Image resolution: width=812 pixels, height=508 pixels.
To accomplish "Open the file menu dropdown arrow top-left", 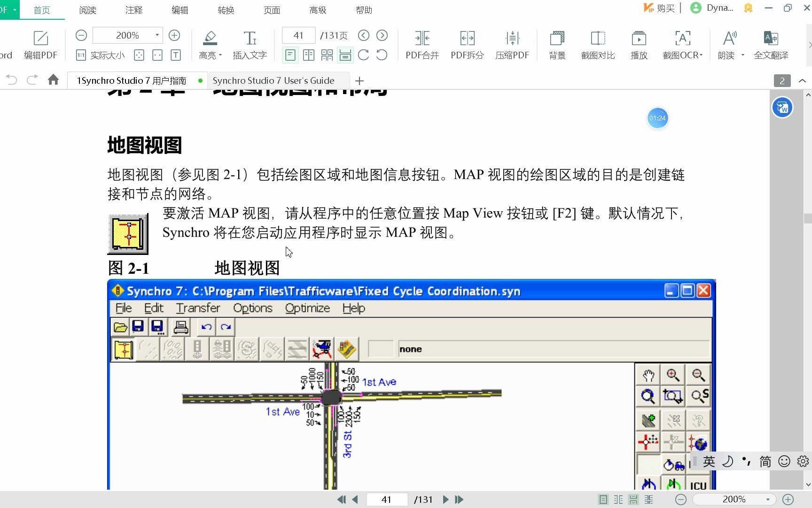I will (x=15, y=9).
